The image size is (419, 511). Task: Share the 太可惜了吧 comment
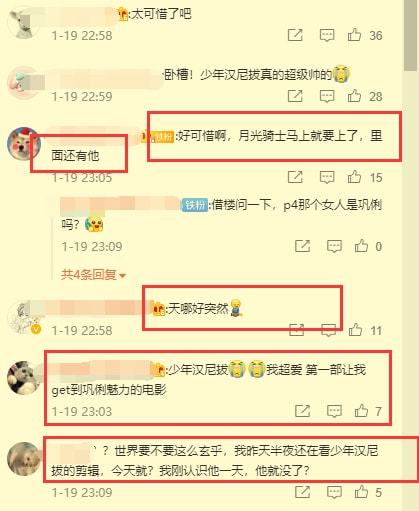pyautogui.click(x=295, y=35)
